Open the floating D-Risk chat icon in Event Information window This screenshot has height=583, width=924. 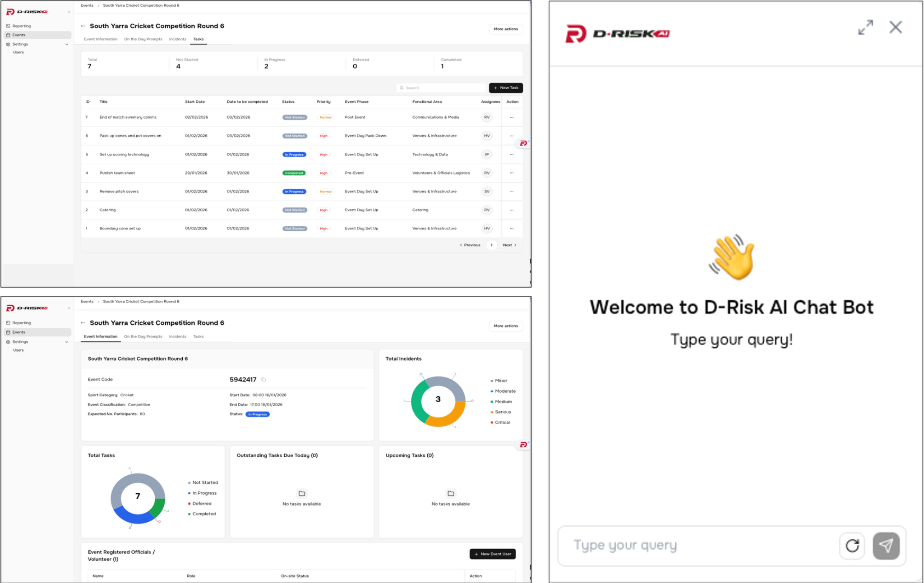tap(523, 445)
